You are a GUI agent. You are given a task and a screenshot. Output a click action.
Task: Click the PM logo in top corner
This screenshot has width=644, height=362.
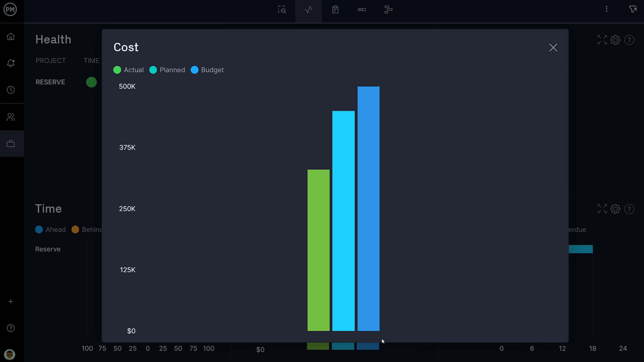click(x=10, y=10)
